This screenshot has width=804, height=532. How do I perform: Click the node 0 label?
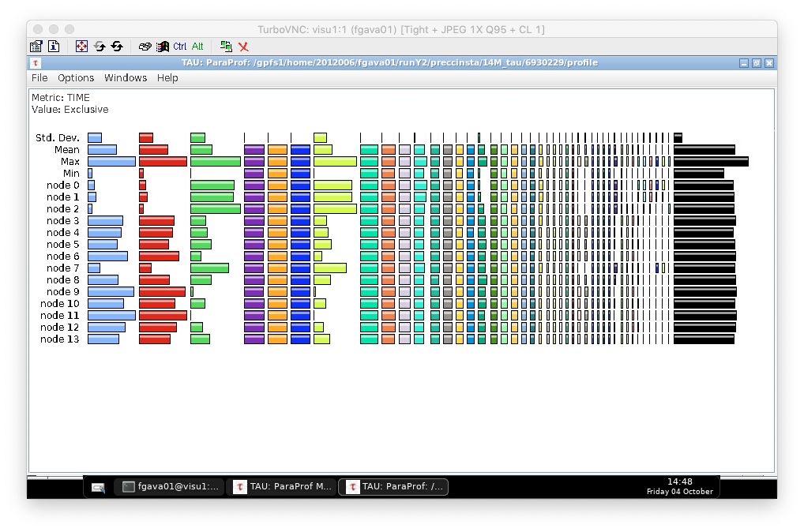pos(63,185)
